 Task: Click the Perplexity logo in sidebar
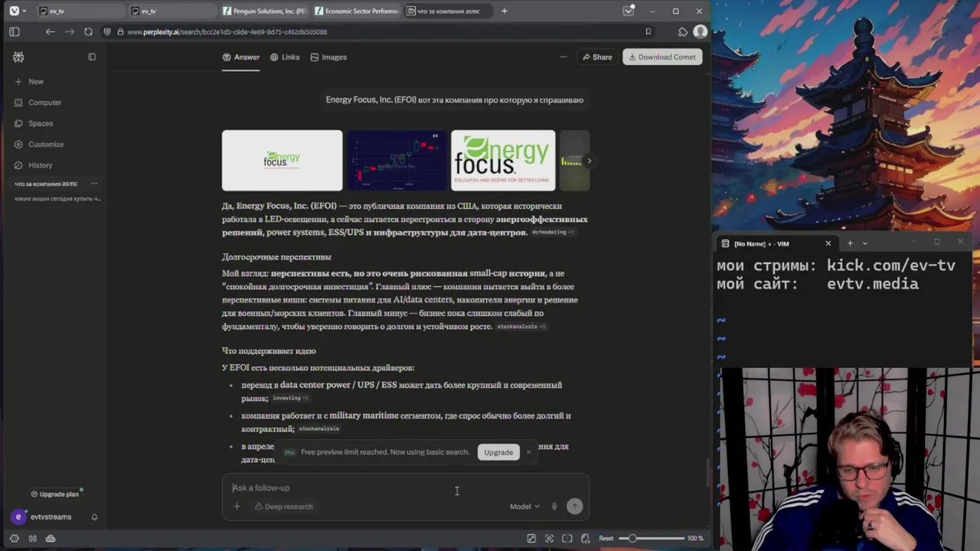click(x=18, y=57)
